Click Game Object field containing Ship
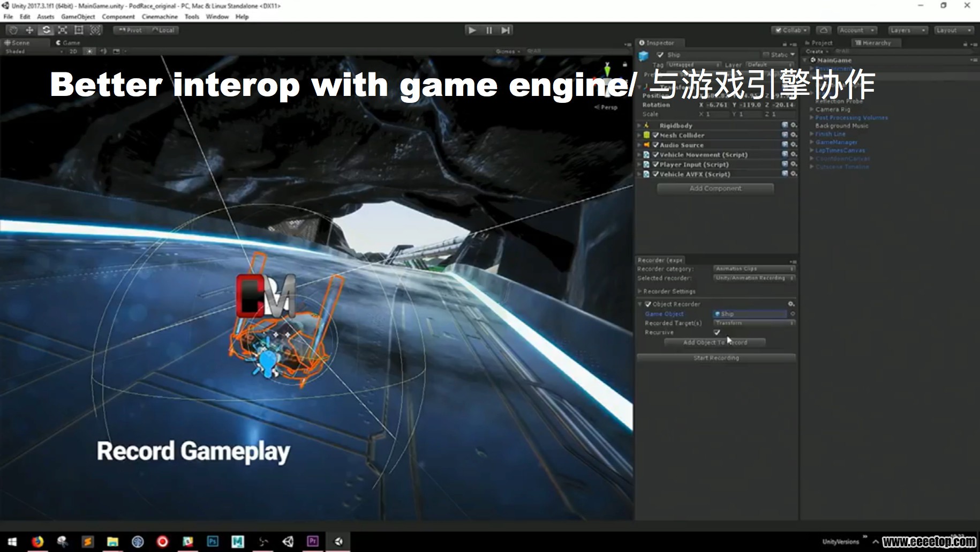 click(750, 314)
